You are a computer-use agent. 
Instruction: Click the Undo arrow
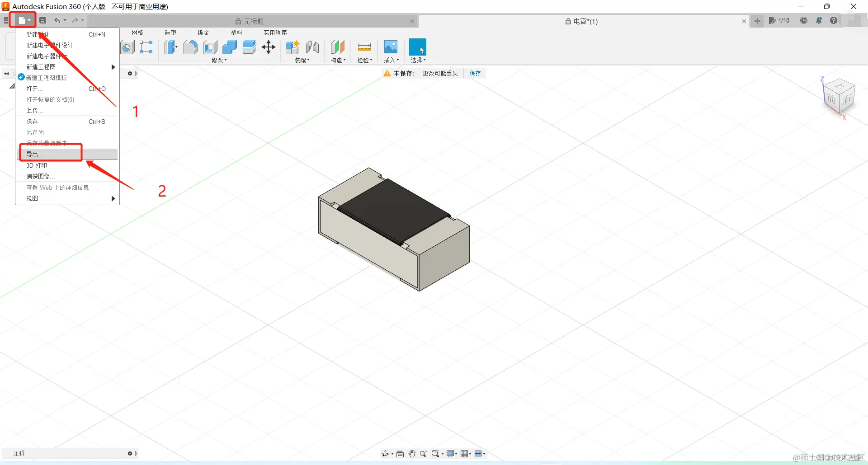[57, 20]
